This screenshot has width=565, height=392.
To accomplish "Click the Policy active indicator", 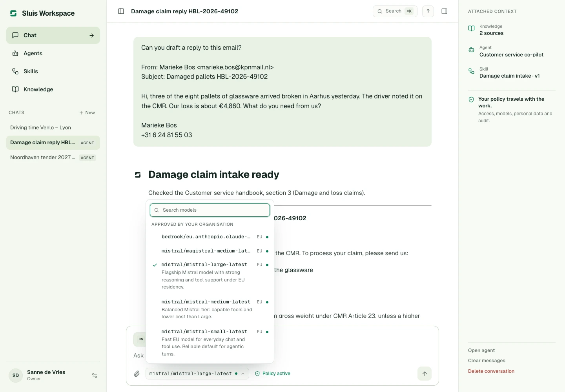I will [x=273, y=374].
